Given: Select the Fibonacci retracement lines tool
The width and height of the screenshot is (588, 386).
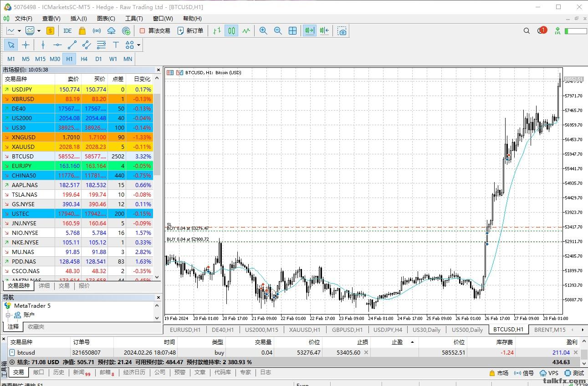Looking at the screenshot, I should pyautogui.click(x=101, y=45).
